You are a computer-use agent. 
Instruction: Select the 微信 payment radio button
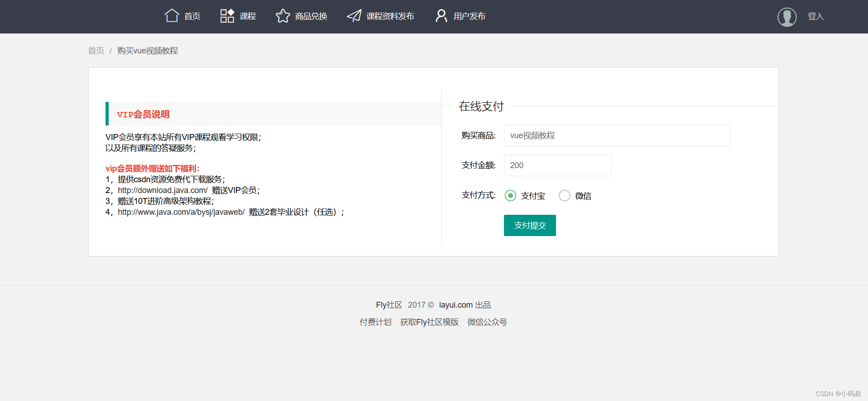click(x=565, y=196)
